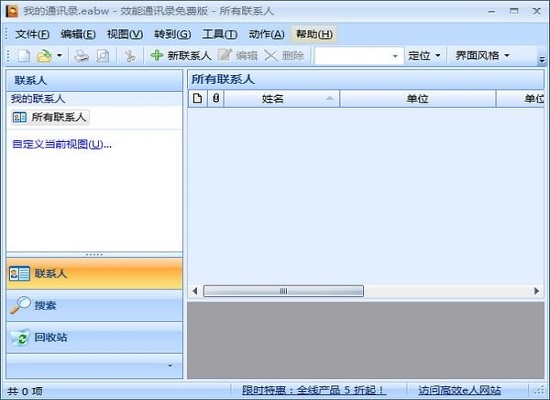Image resolution: width=550 pixels, height=400 pixels.
Task: Click the green plus 新联系人 button
Action: point(180,55)
